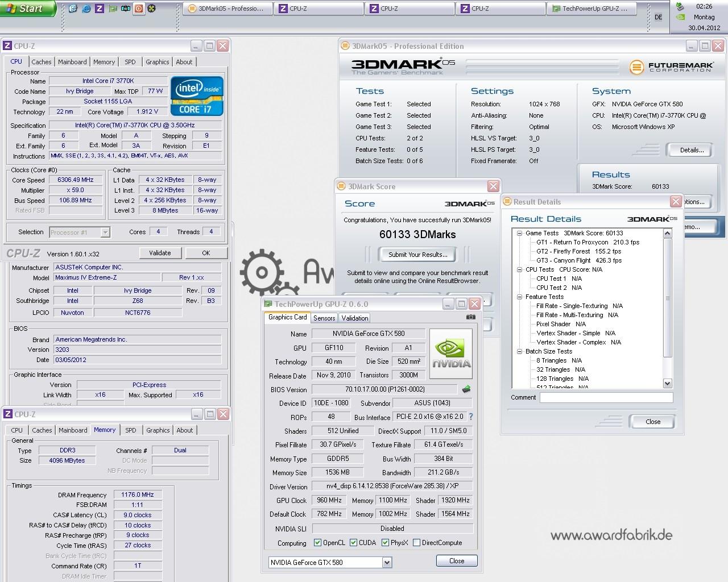Click the Validate button in CPU-Z
The image size is (728, 582).
[160, 253]
